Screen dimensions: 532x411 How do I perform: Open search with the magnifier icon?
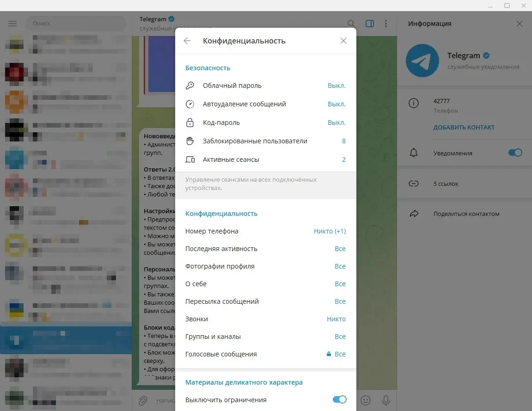pyautogui.click(x=351, y=23)
